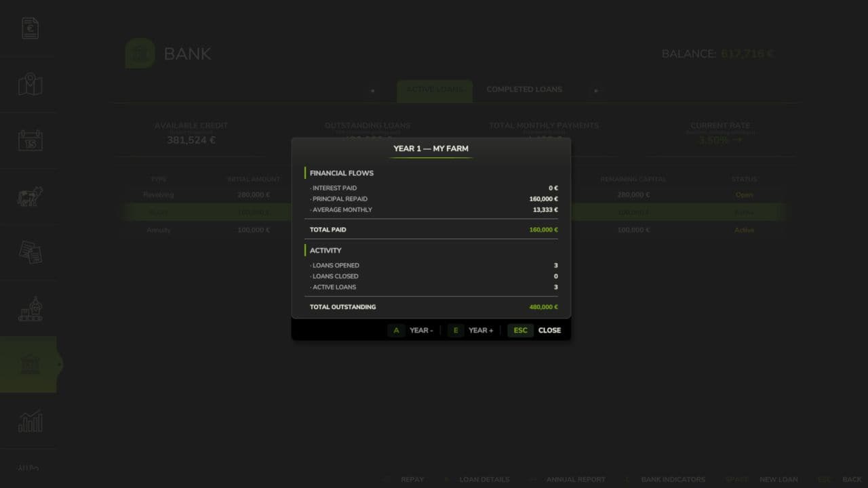Click the STATUS column header
The width and height of the screenshot is (868, 488).
coord(744,179)
